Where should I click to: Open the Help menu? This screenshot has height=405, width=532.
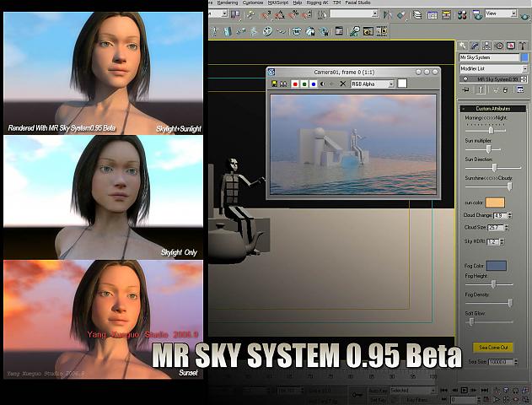click(298, 3)
